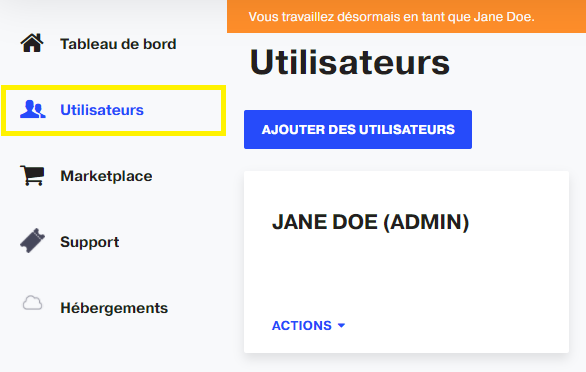Expand the ACTIONS dropdown
The height and width of the screenshot is (372, 586).
pos(308,326)
